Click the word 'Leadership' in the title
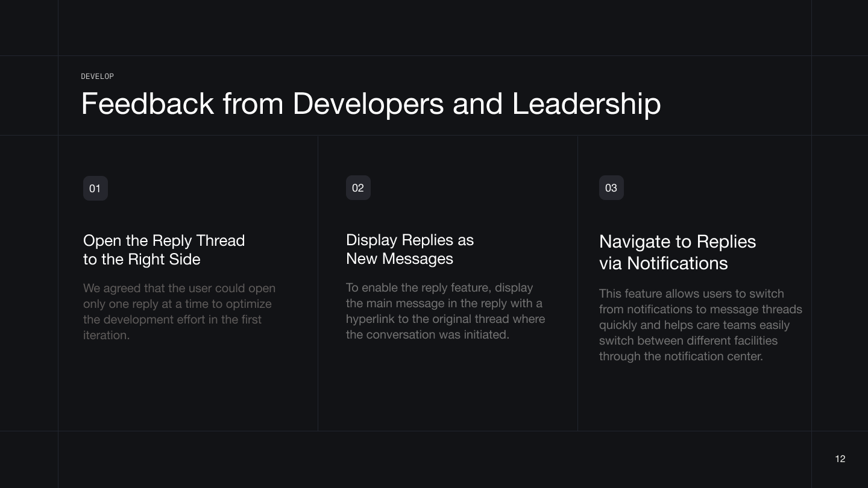 [586, 104]
